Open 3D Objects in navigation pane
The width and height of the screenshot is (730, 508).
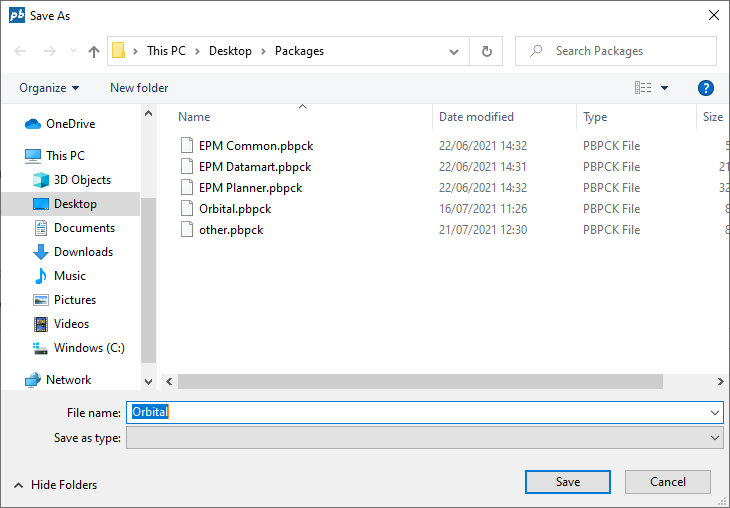point(82,180)
